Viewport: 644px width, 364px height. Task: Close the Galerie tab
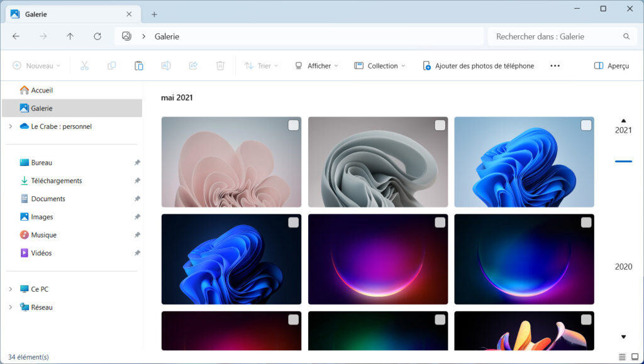point(129,14)
